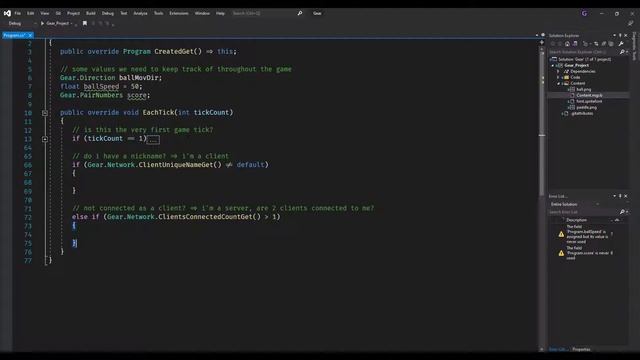
Task: Click the search magnifier icon in title bar
Action: pos(300,13)
